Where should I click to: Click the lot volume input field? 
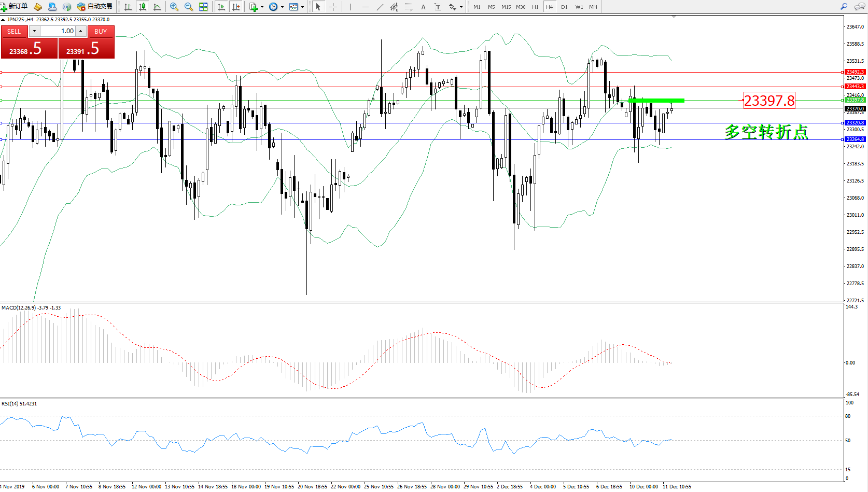tap(58, 31)
